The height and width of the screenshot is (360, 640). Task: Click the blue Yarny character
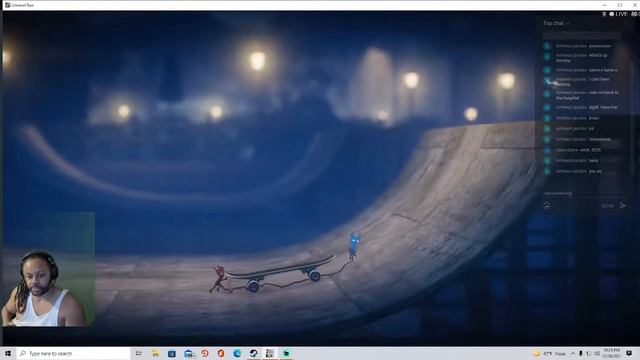pos(354,246)
